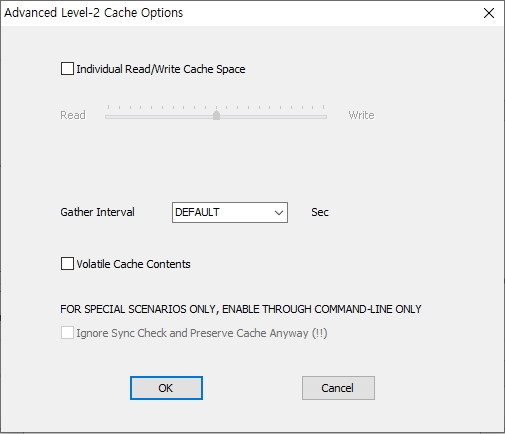Click the FOR SPECIAL SCENARIOS ONLY warning text
Image resolution: width=505 pixels, height=434 pixels.
pos(241,309)
